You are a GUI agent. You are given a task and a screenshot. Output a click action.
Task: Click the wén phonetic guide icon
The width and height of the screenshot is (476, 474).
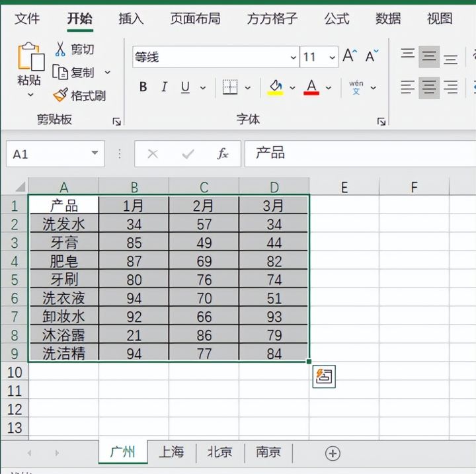coord(356,87)
